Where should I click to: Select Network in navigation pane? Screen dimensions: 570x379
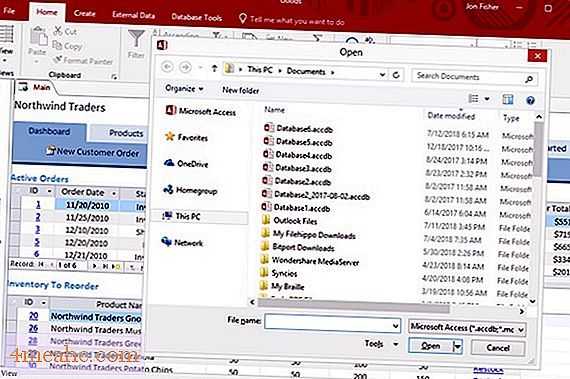[182, 242]
